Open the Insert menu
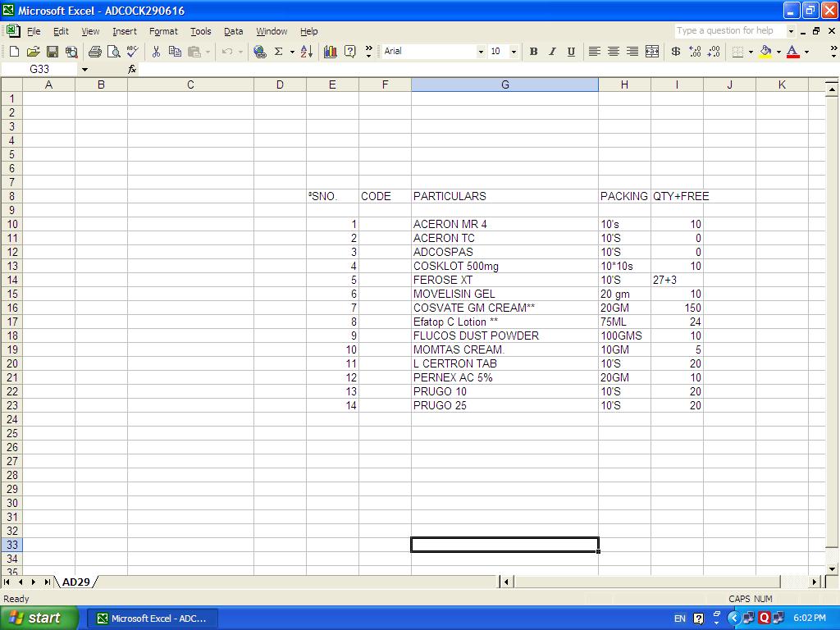The image size is (840, 630). tap(125, 31)
